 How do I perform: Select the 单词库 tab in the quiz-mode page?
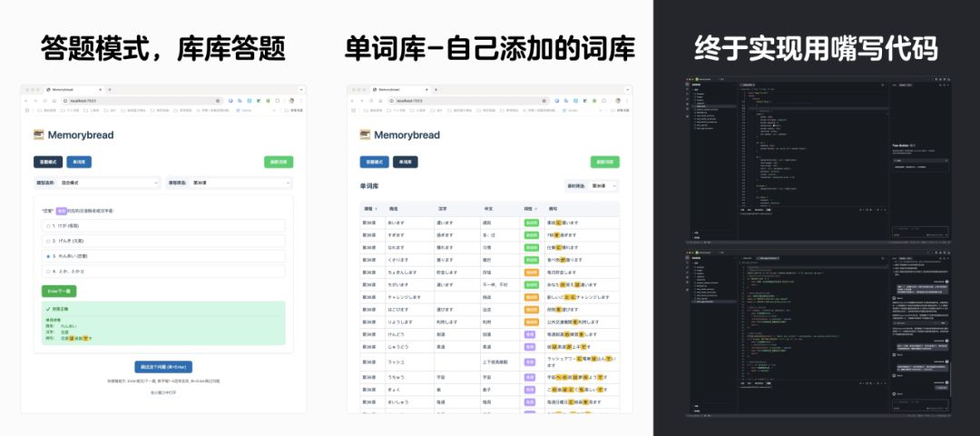pyautogui.click(x=79, y=162)
